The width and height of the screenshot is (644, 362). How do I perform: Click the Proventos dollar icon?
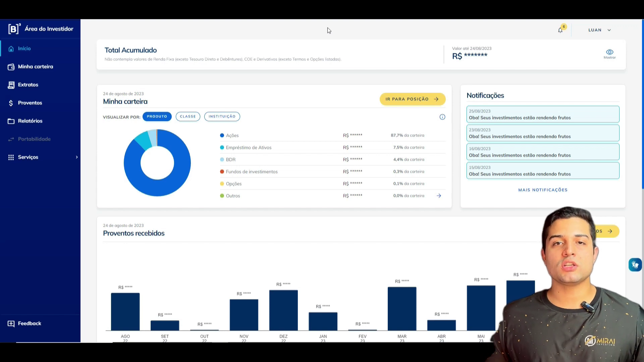coord(11,103)
